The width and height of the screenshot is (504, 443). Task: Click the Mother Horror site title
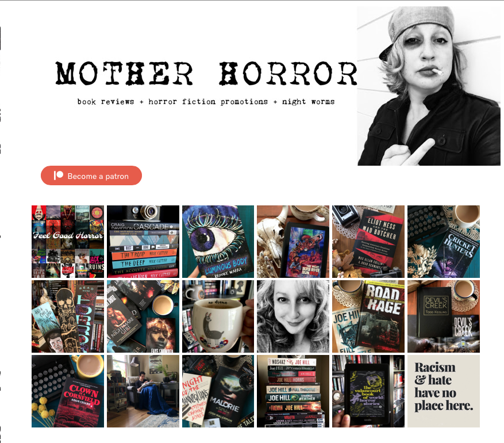click(206, 73)
